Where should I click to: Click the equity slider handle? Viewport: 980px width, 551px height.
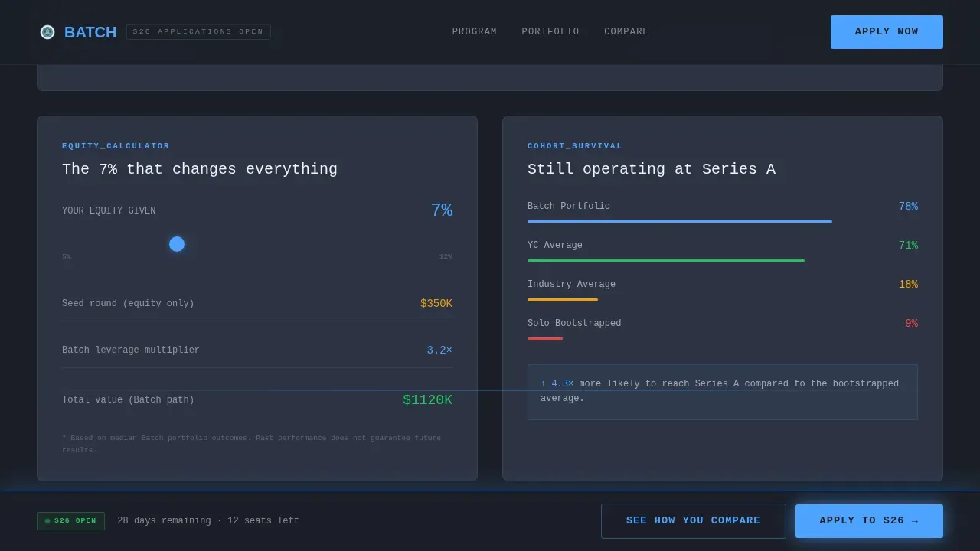pyautogui.click(x=177, y=244)
